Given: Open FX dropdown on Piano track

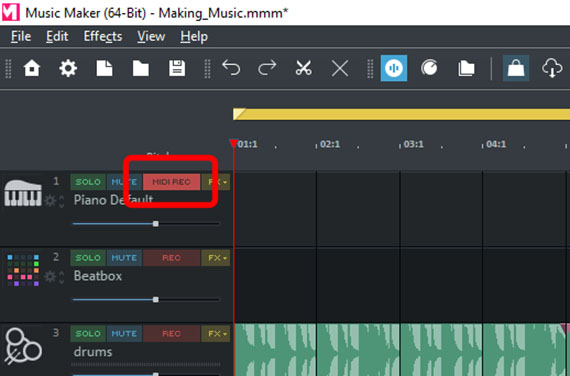Looking at the screenshot, I should tap(216, 182).
